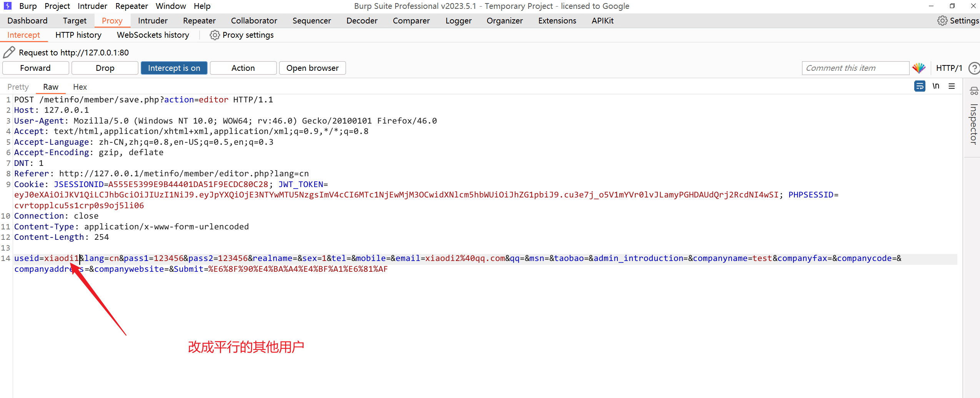
Task: Toggle show non-printable chars \n
Action: click(936, 86)
